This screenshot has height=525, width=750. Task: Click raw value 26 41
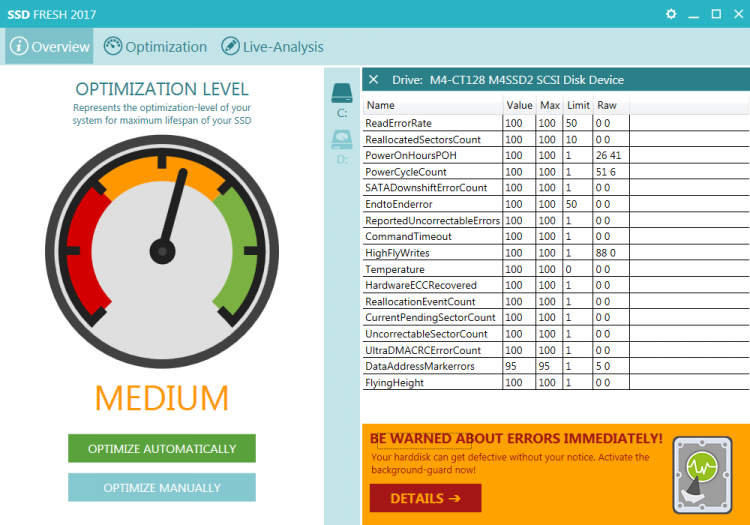pyautogui.click(x=608, y=155)
